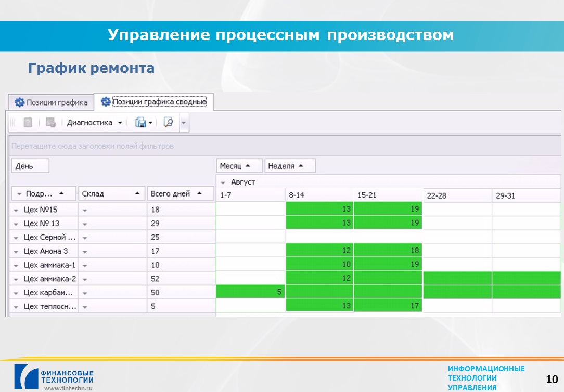Open the arrow next to the save icon
Image resolution: width=564 pixels, height=392 pixels.
[150, 123]
